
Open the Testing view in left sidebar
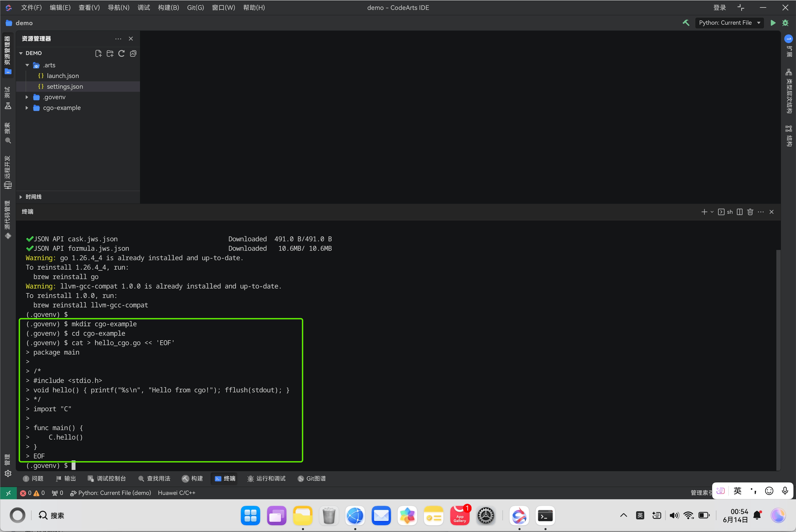pos(8,98)
